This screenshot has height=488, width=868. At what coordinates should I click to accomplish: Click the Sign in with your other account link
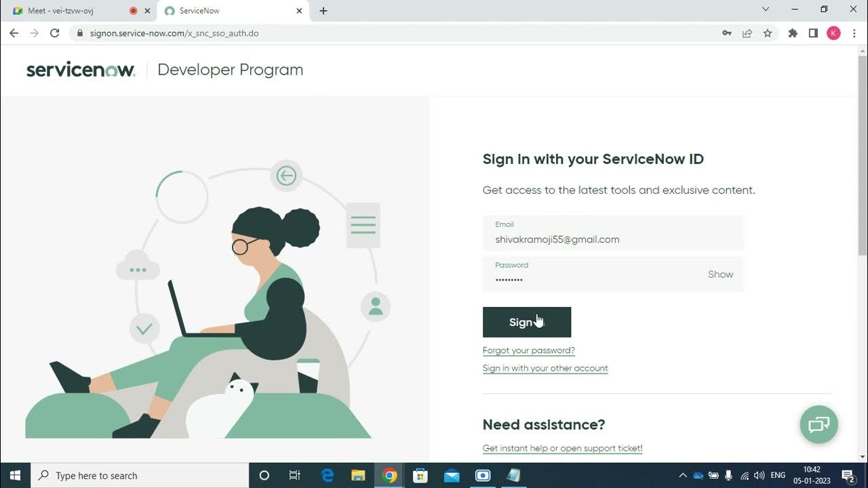click(545, 368)
